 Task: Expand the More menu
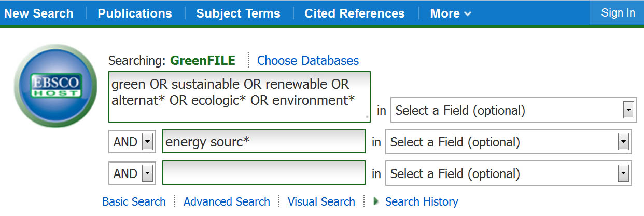450,14
